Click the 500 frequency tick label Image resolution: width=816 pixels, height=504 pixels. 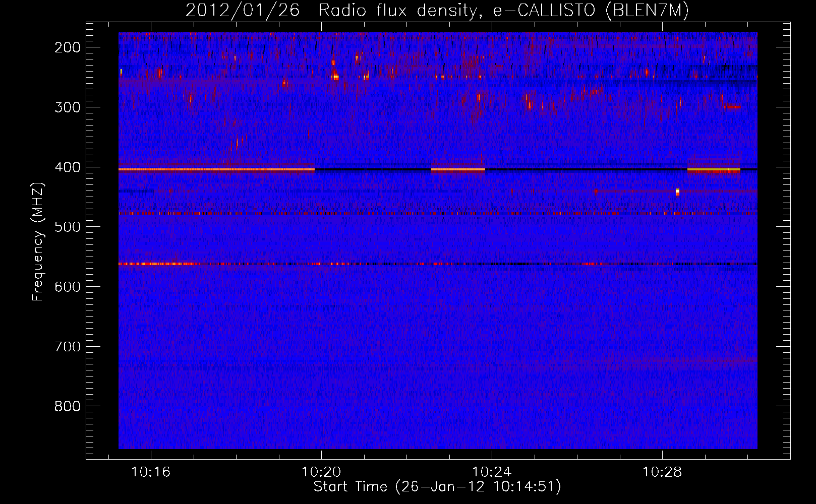(68, 227)
